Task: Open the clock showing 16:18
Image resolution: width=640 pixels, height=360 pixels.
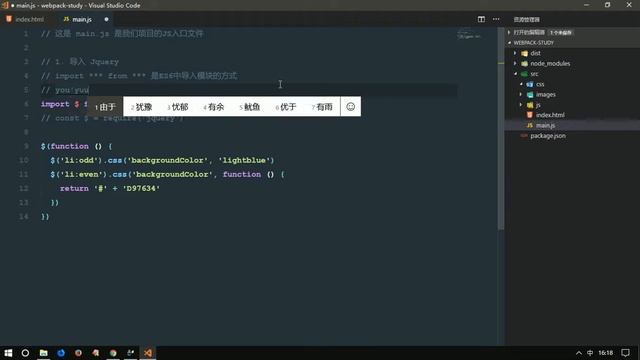Action: (606, 353)
